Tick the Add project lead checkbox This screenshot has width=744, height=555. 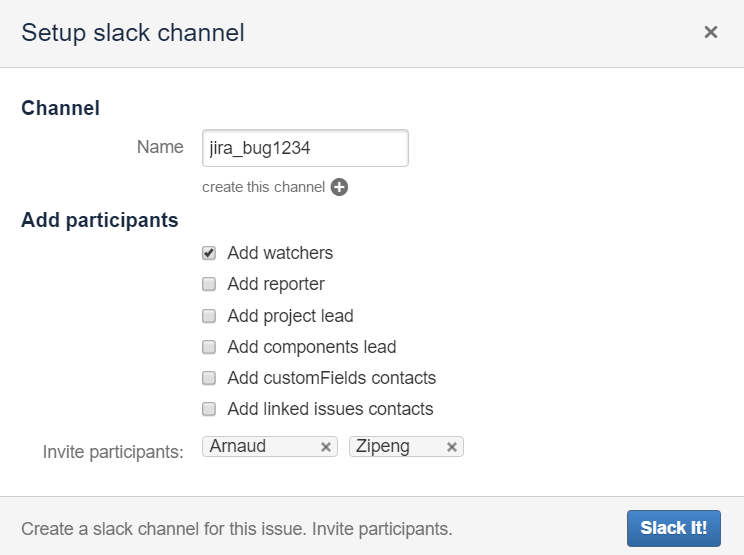(x=209, y=316)
